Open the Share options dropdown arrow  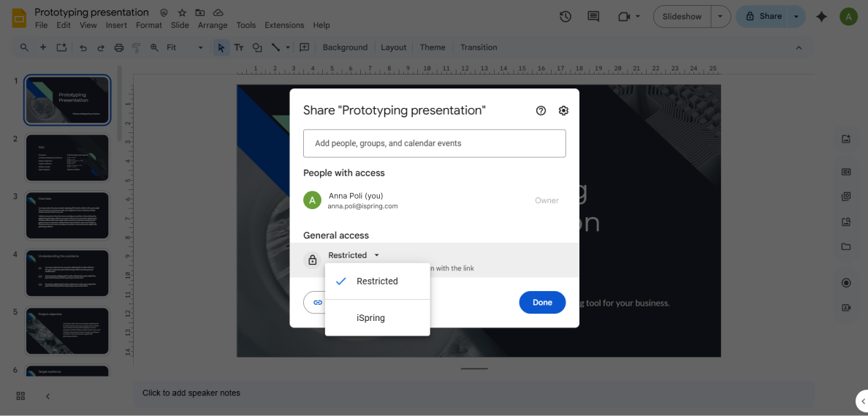796,17
